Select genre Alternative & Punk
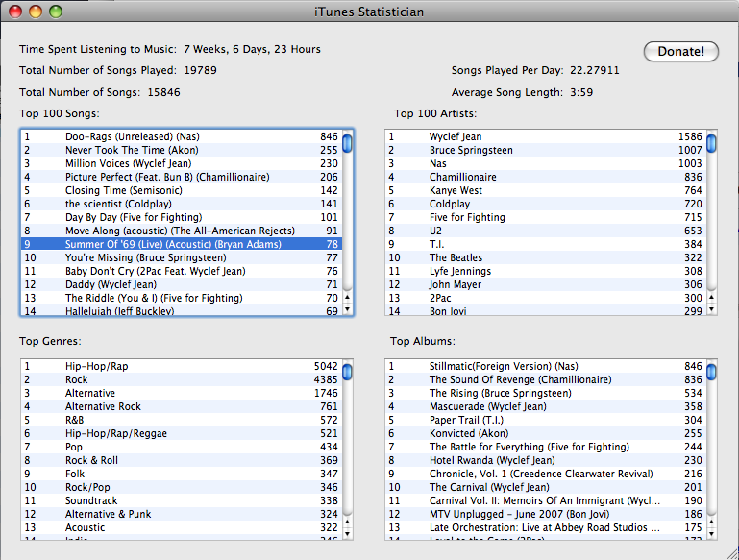Viewport: 739px width, 560px height. (182, 514)
